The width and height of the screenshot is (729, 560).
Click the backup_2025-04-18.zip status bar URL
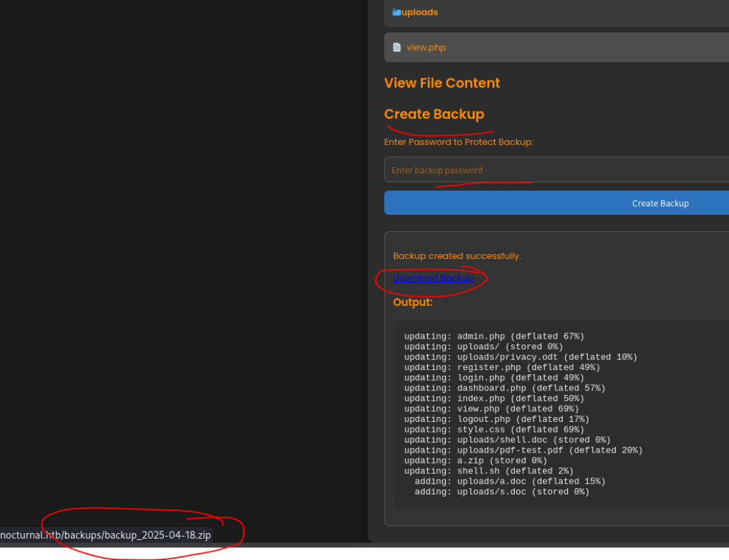coord(106,534)
